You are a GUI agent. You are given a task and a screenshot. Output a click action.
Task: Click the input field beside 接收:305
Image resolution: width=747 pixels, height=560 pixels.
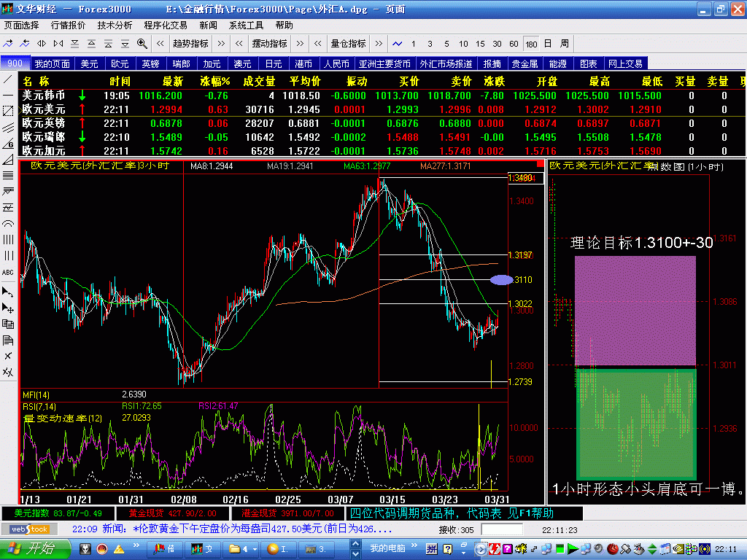coord(502,529)
